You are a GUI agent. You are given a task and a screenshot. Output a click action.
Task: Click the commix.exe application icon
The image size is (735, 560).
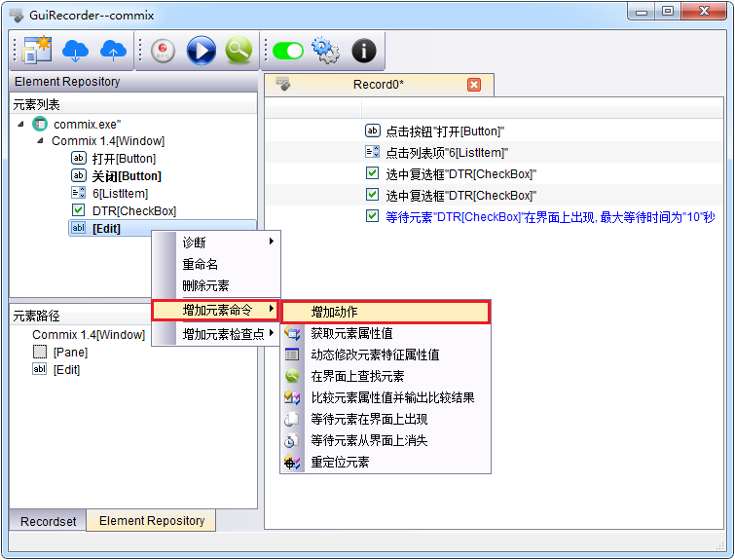point(39,125)
